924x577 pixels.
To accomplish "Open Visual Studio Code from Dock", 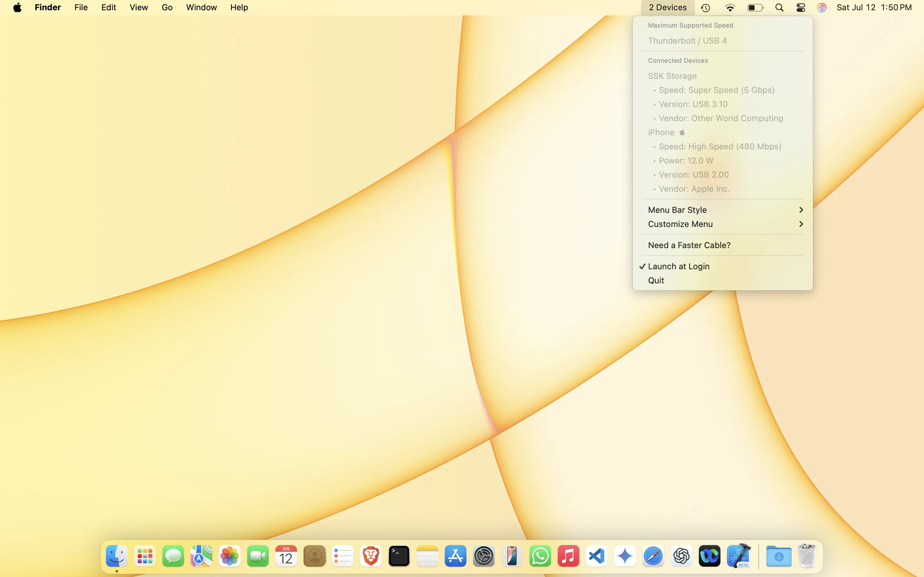I will point(596,556).
